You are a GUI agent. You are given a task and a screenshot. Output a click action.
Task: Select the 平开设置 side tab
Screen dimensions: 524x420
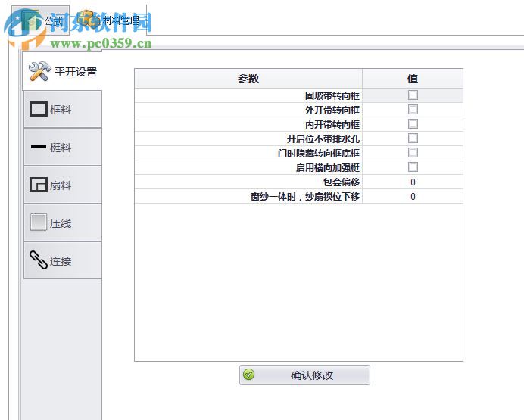63,71
